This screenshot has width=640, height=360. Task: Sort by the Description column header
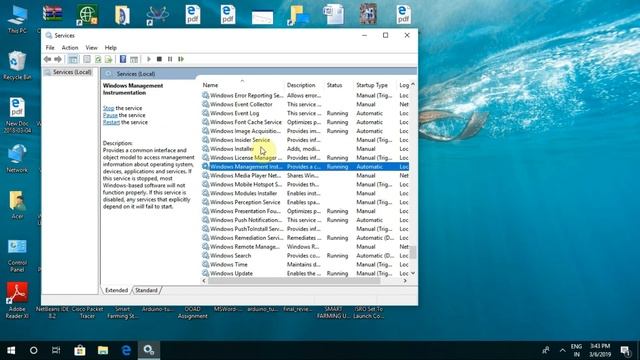(x=304, y=85)
